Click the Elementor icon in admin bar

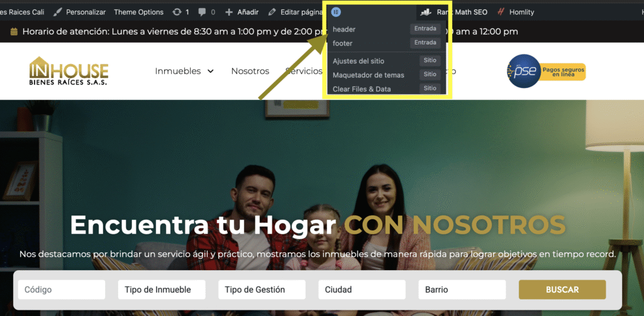pos(336,12)
